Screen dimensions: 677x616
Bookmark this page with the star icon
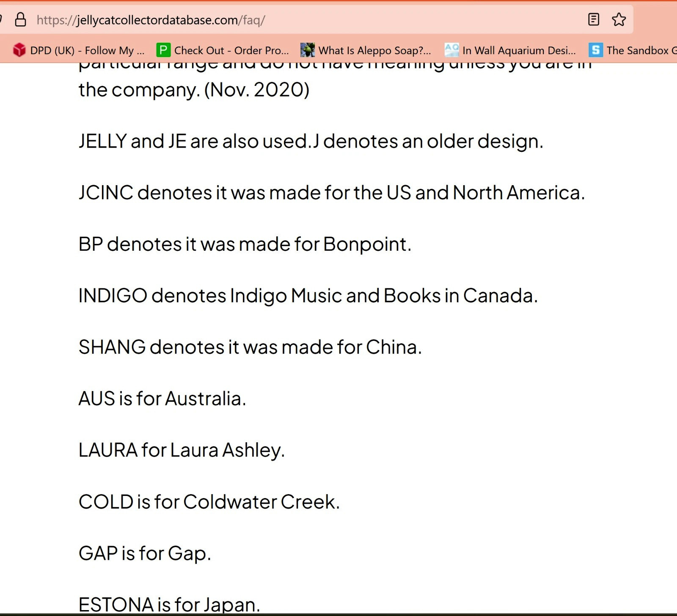coord(619,19)
